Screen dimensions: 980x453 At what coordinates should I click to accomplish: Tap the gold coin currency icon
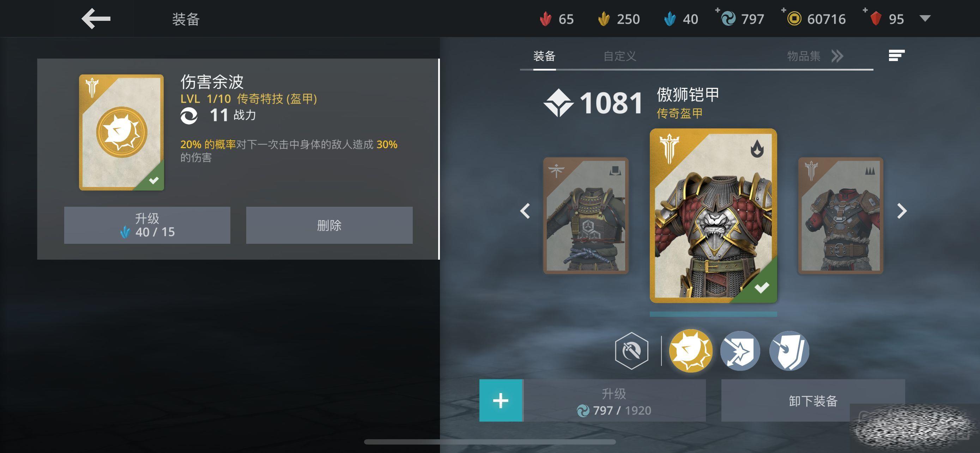tap(794, 19)
